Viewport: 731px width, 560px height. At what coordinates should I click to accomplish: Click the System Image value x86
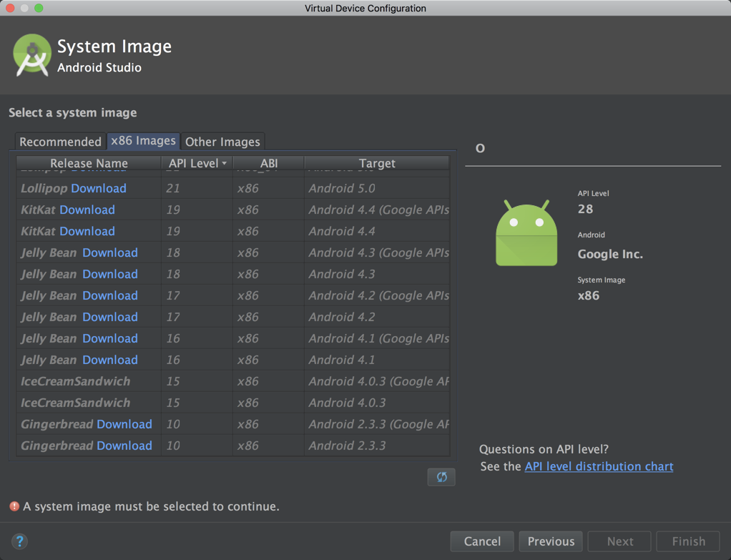point(589,295)
